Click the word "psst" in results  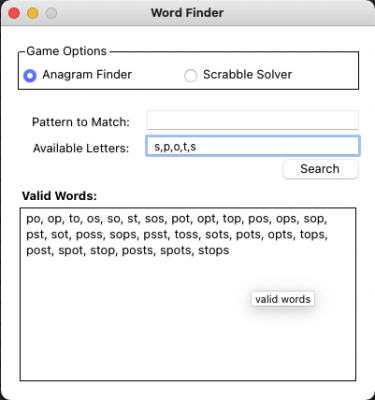point(155,235)
